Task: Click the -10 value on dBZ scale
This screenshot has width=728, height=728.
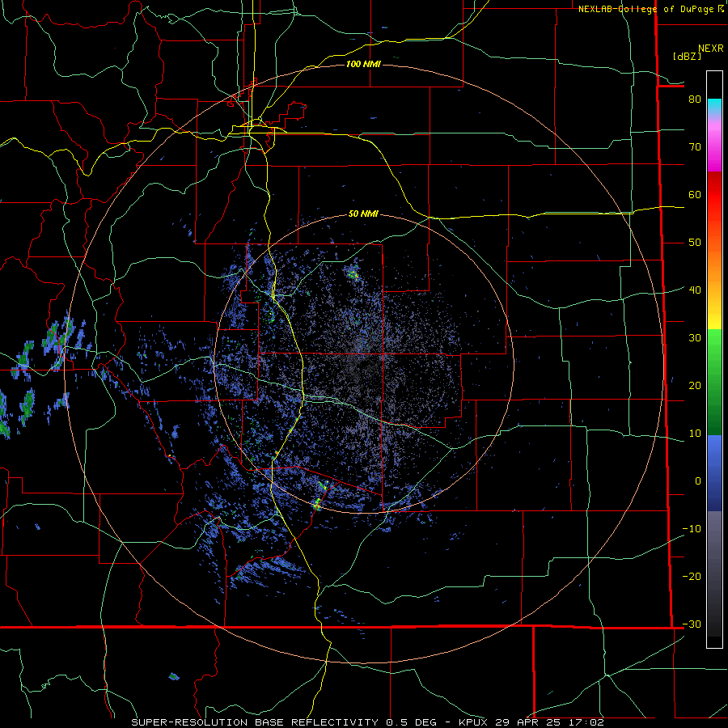Action: pyautogui.click(x=692, y=529)
